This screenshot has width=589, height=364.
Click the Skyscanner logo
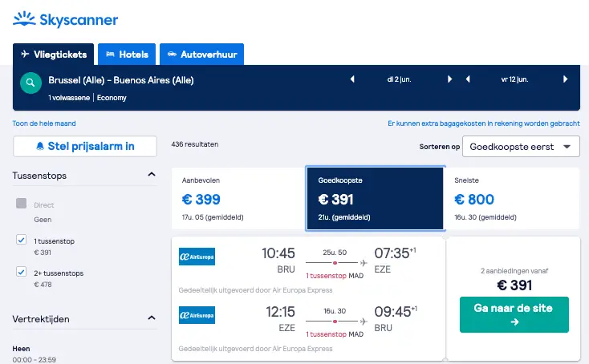tap(65, 19)
